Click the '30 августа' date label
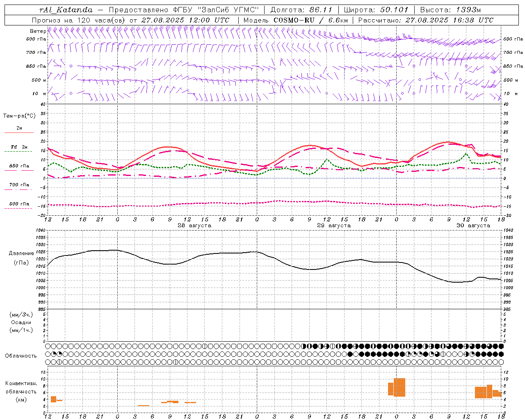This screenshot has height=420, width=525. click(473, 226)
